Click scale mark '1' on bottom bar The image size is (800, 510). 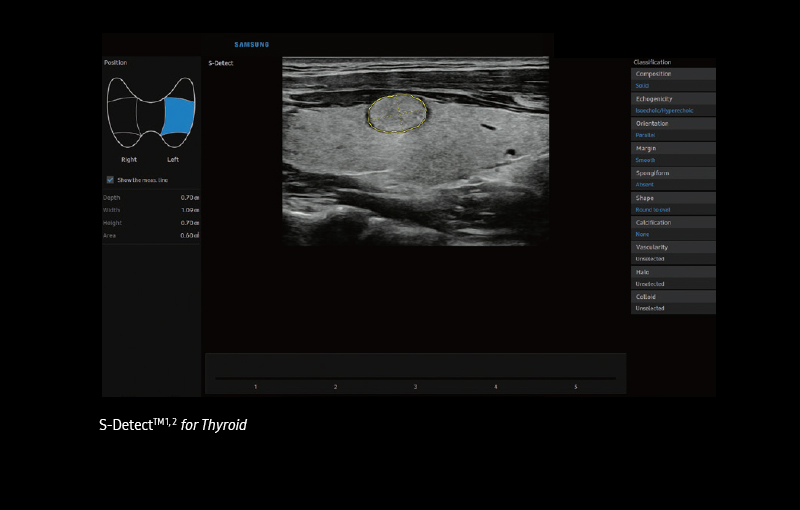click(256, 387)
